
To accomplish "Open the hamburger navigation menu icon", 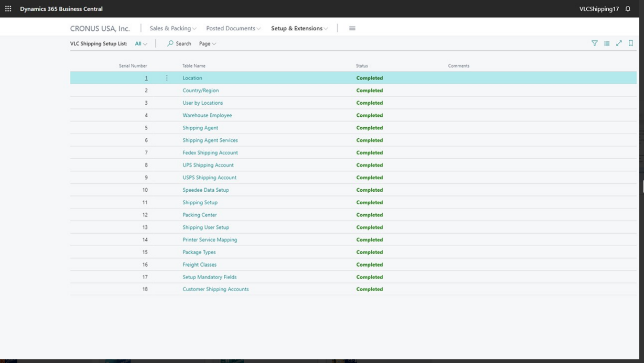I will pyautogui.click(x=352, y=28).
